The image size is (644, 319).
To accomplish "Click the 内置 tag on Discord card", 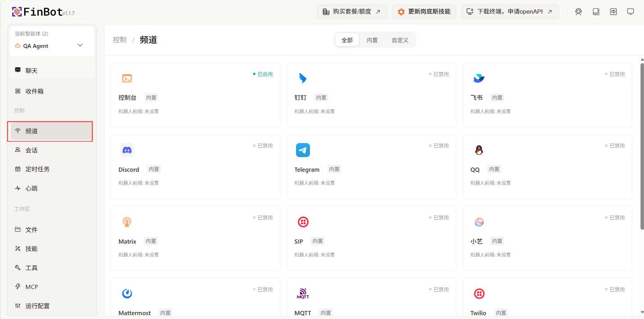I will click(x=154, y=169).
